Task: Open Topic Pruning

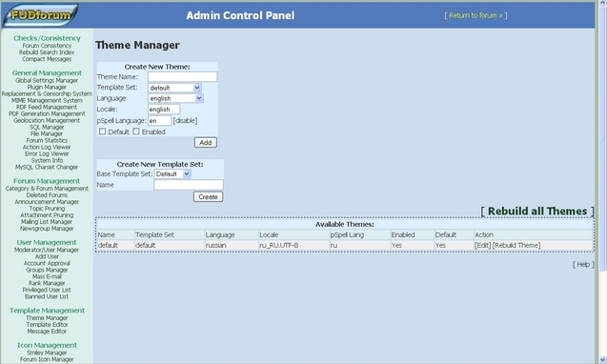Action: coord(47,209)
